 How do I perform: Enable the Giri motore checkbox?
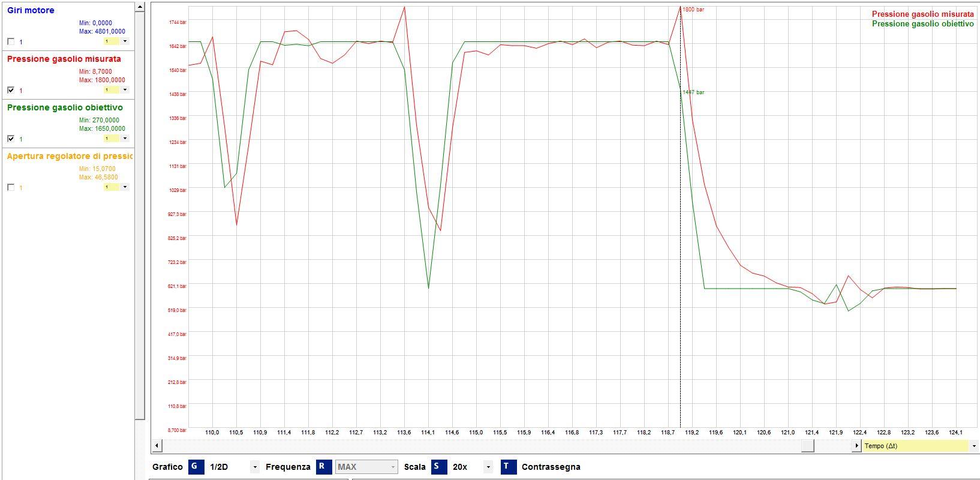pyautogui.click(x=11, y=41)
